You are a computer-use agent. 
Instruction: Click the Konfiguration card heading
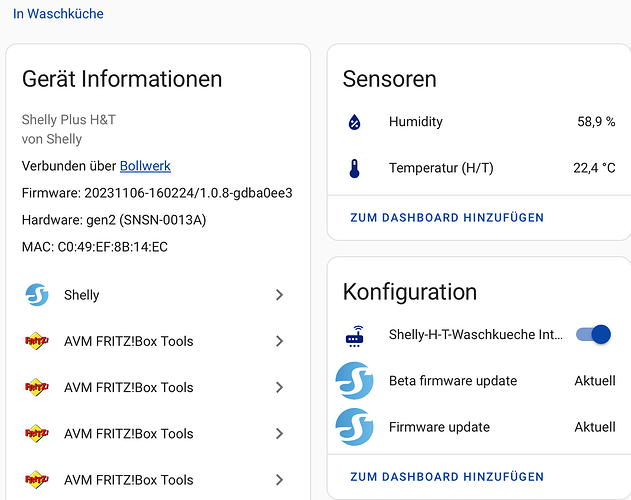pyautogui.click(x=410, y=292)
